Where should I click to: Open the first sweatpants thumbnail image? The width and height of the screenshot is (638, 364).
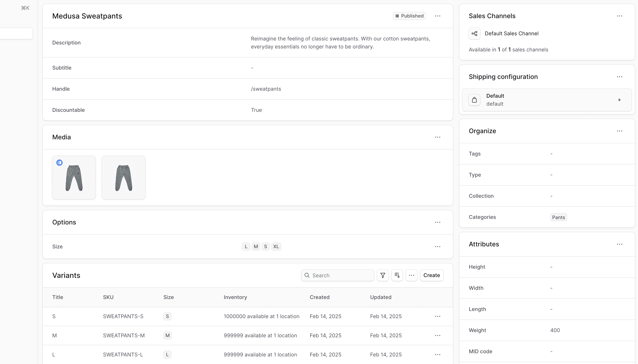coord(74,177)
